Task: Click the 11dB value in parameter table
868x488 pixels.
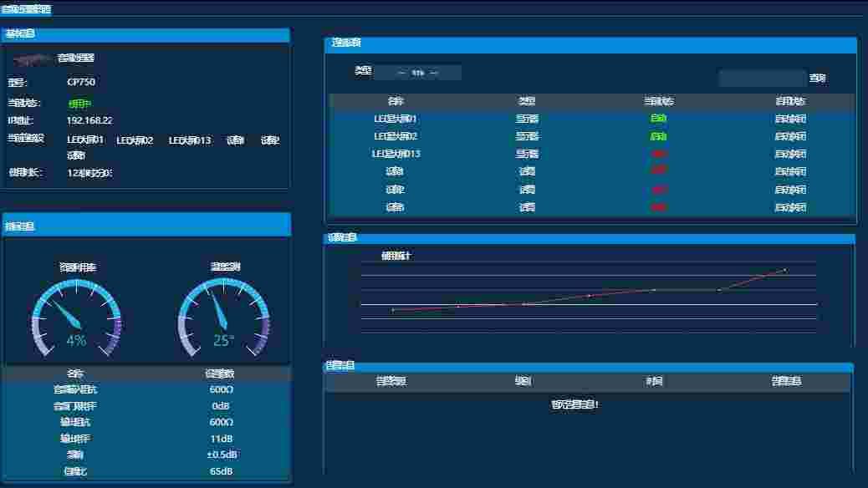Action: [222, 439]
